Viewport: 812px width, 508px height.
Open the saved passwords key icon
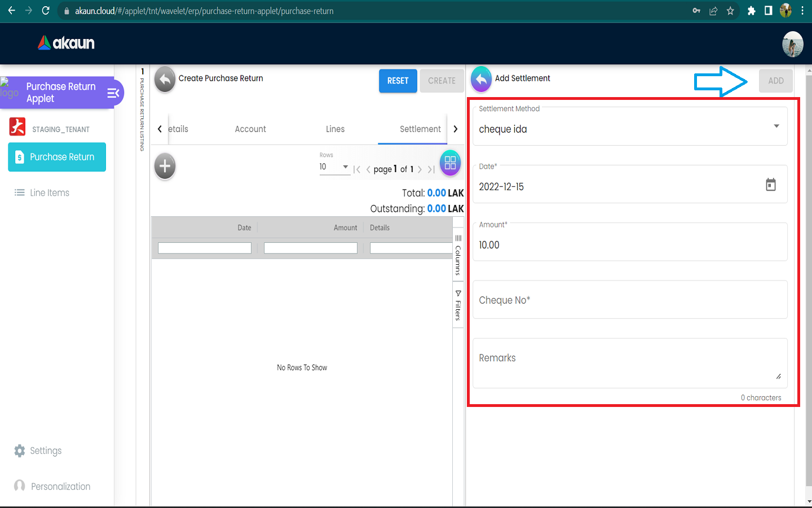(696, 11)
